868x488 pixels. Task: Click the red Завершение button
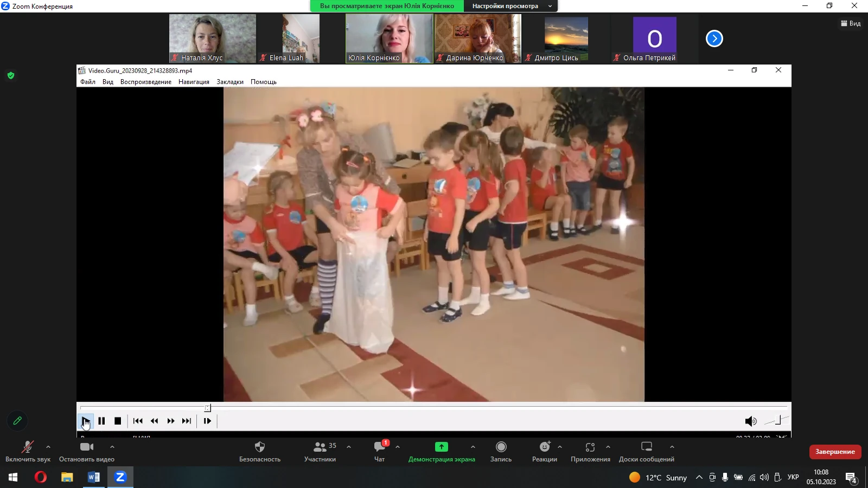tap(835, 452)
